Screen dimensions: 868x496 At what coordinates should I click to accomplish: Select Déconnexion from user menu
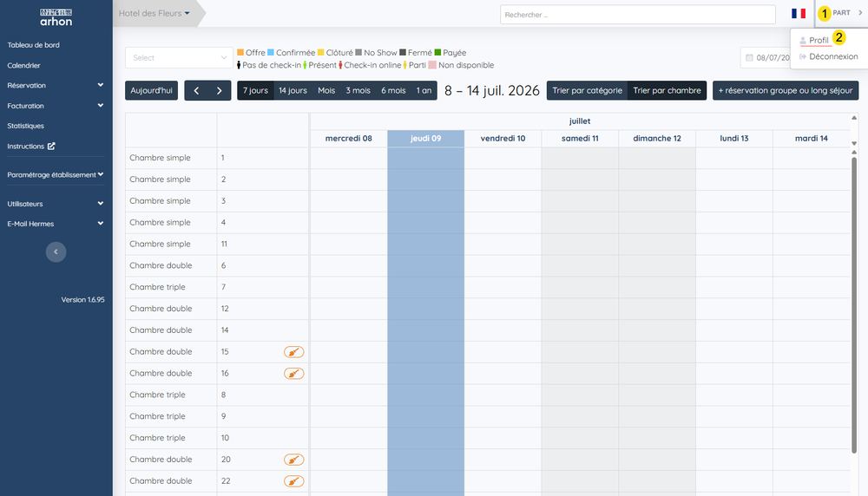click(x=833, y=56)
